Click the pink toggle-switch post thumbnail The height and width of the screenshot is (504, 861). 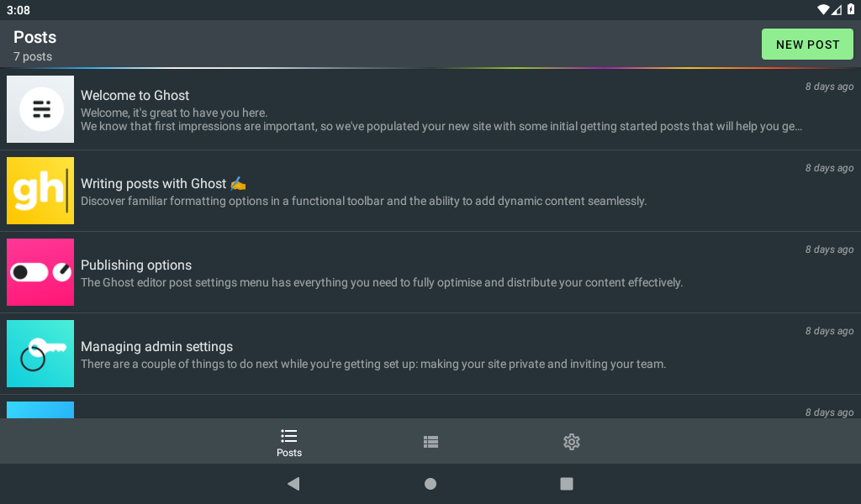click(x=40, y=272)
